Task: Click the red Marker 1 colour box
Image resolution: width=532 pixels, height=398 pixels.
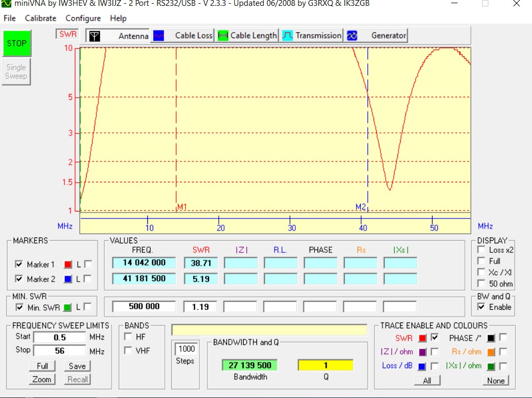Action: pos(68,265)
